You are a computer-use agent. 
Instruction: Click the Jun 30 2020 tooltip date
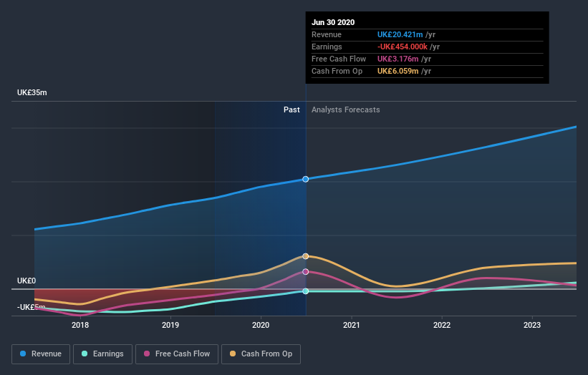tap(333, 22)
